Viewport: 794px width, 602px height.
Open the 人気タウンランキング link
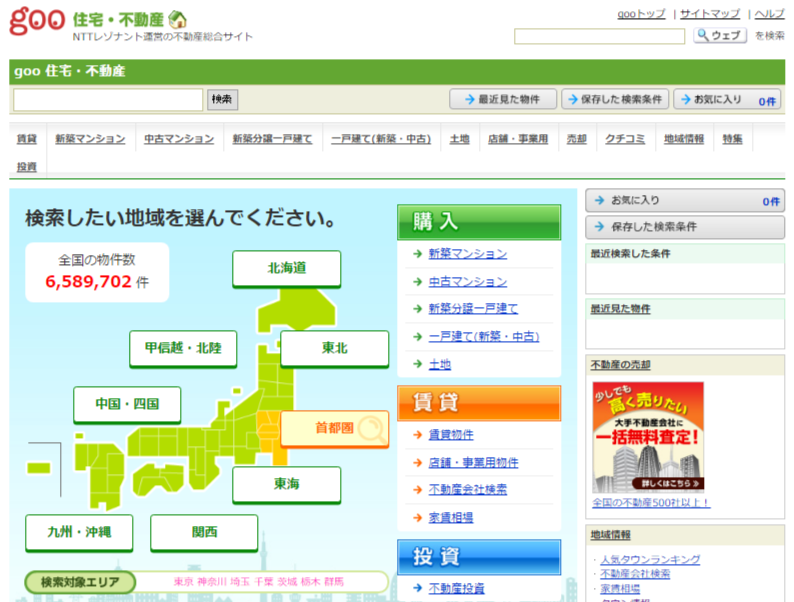click(650, 559)
